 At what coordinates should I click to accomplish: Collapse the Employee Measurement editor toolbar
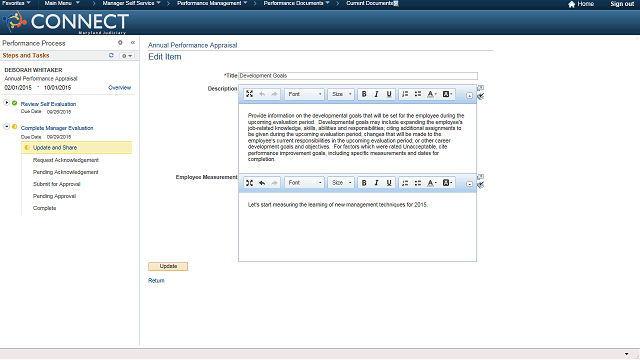[x=469, y=184]
